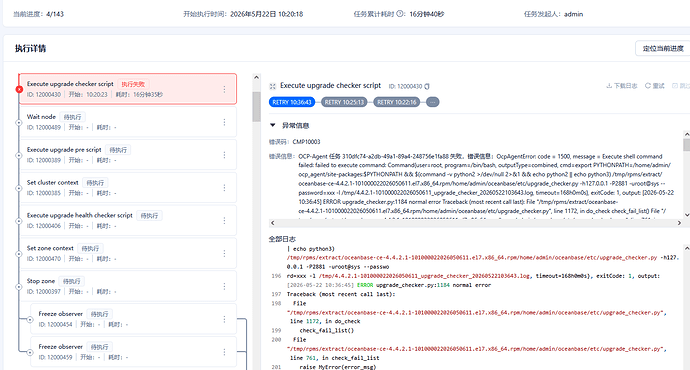Select Freeze observer task ID 12000454

click(x=133, y=319)
